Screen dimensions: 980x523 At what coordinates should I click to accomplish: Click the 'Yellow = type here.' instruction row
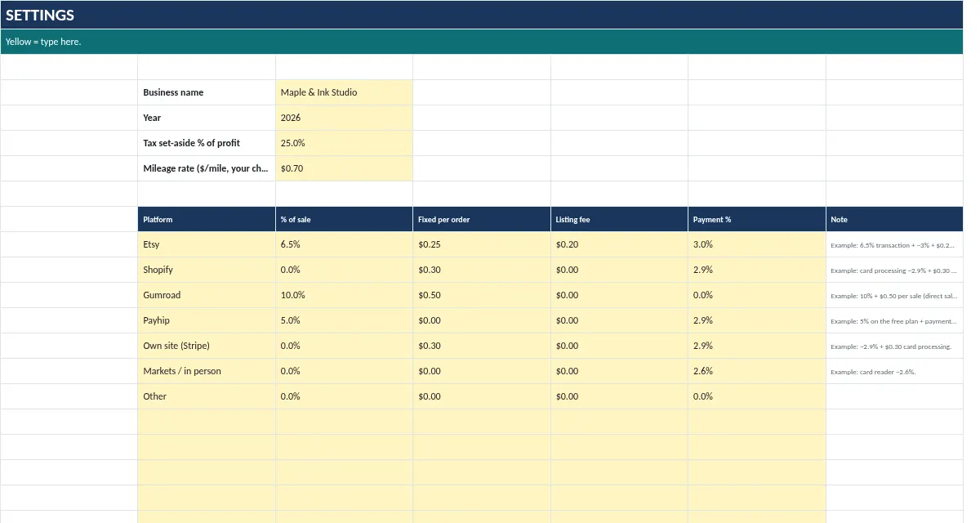pos(482,42)
